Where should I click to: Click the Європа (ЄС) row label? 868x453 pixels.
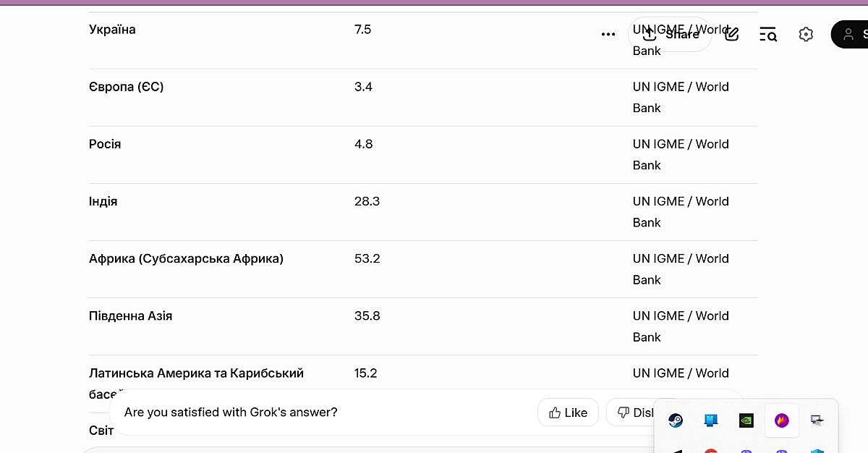pyautogui.click(x=126, y=87)
